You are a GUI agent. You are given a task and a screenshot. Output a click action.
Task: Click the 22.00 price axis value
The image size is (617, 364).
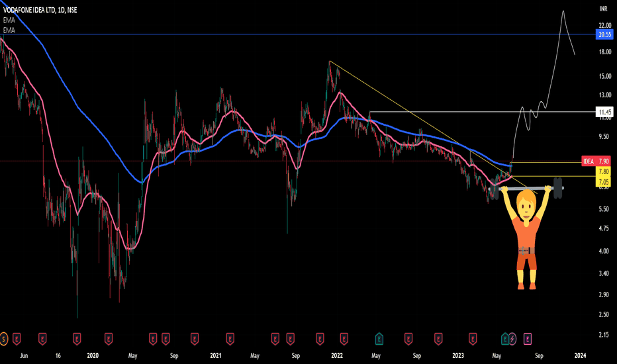(x=605, y=26)
